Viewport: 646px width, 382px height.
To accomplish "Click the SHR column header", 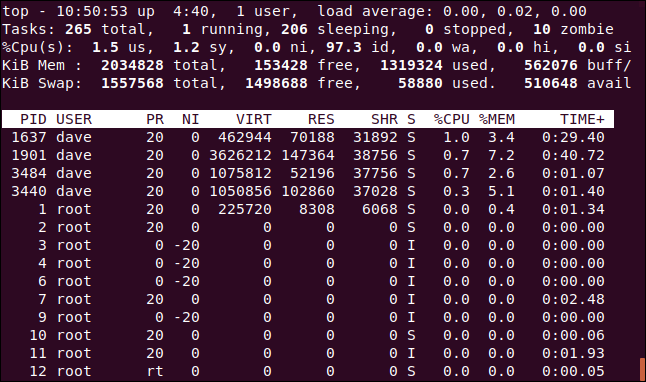I will click(384, 119).
